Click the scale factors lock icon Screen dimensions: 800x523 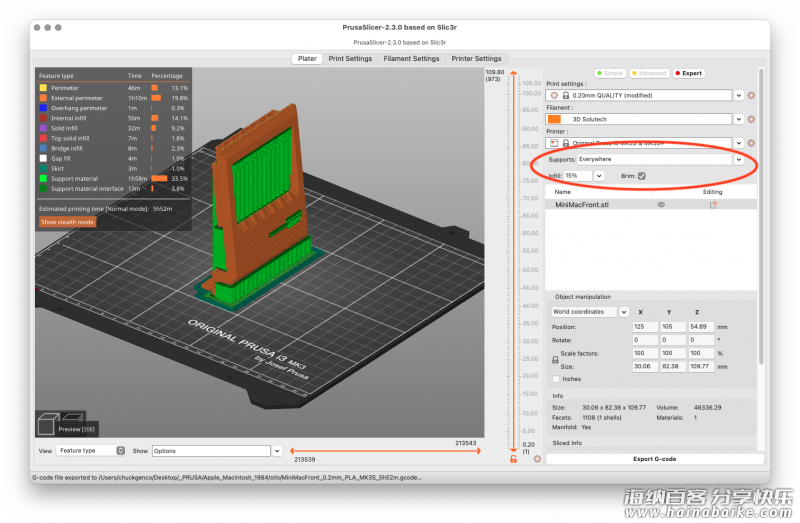pyautogui.click(x=555, y=360)
